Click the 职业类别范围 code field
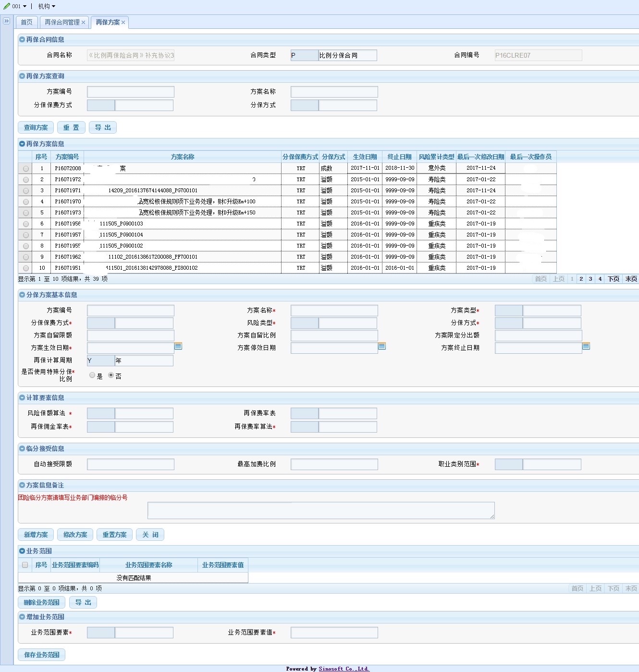The width and height of the screenshot is (639, 672). pos(509,464)
